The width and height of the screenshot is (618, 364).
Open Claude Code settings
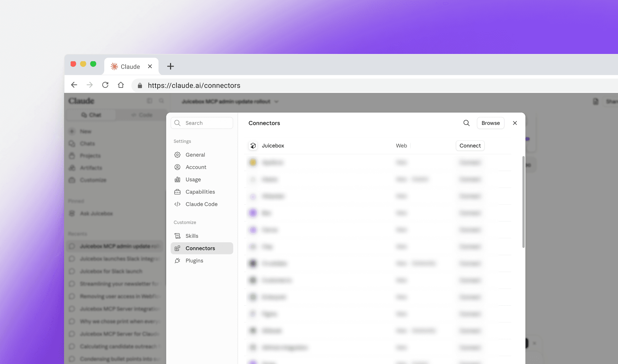coord(202,204)
